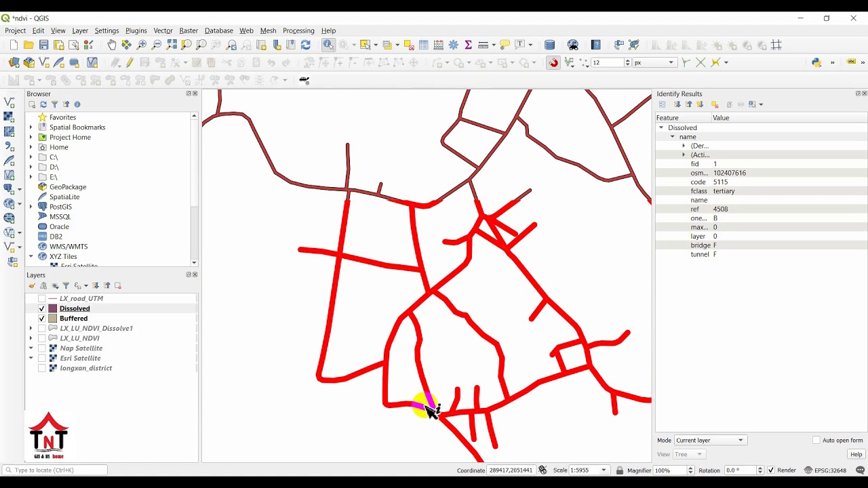Toggle the Enable Snapping magnet icon
Screen dimensions: 868x488
[554, 62]
